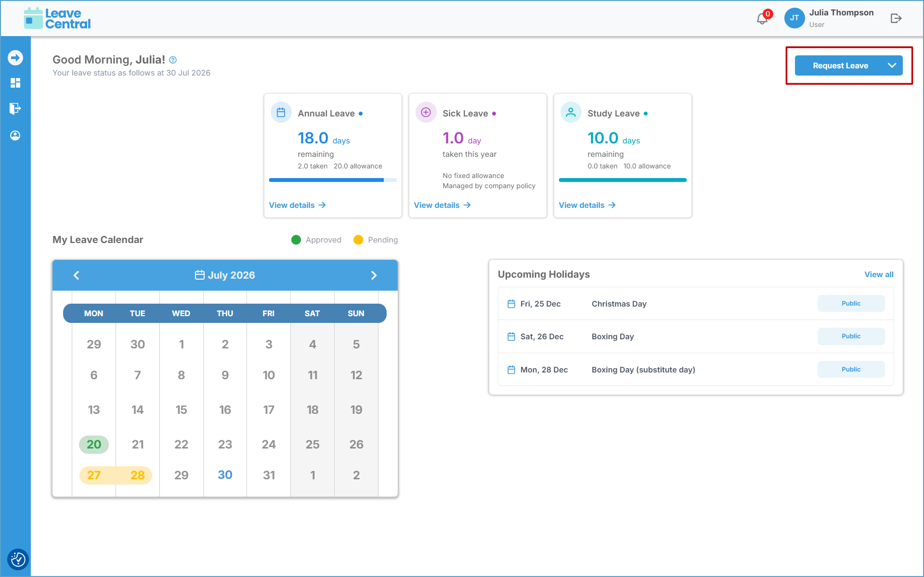Open the dashboard grid icon in sidebar
Viewport: 924px width, 577px height.
click(x=15, y=83)
